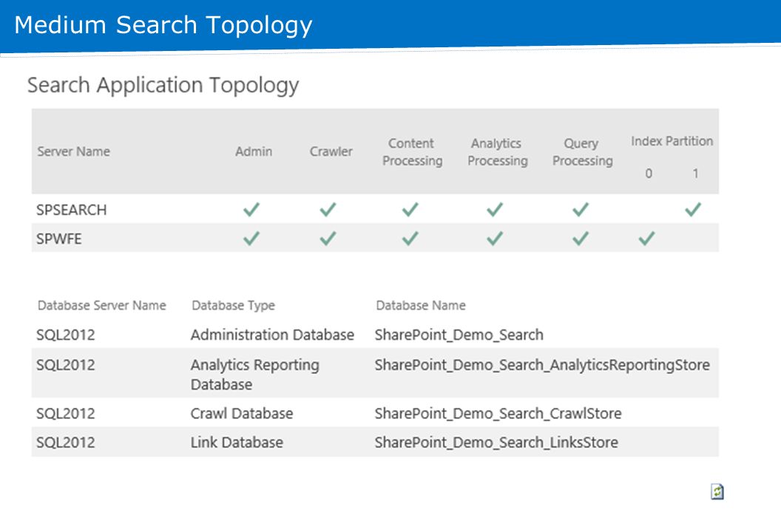
Task: Click the Medium Search Topology title
Action: (163, 25)
